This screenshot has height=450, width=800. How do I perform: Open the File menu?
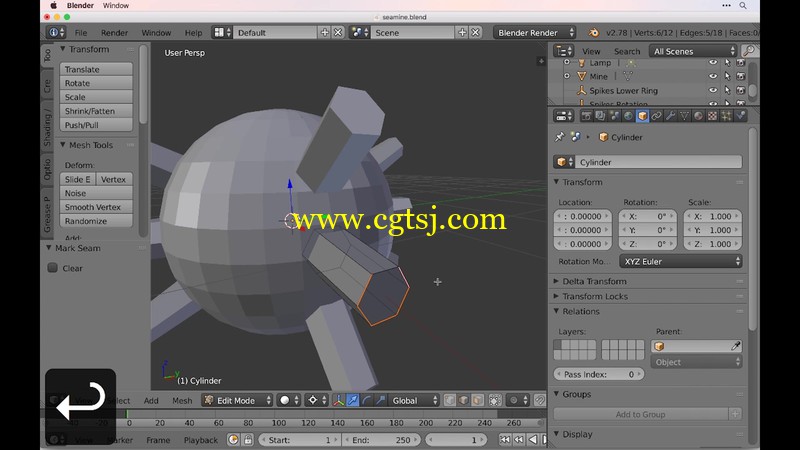click(81, 33)
